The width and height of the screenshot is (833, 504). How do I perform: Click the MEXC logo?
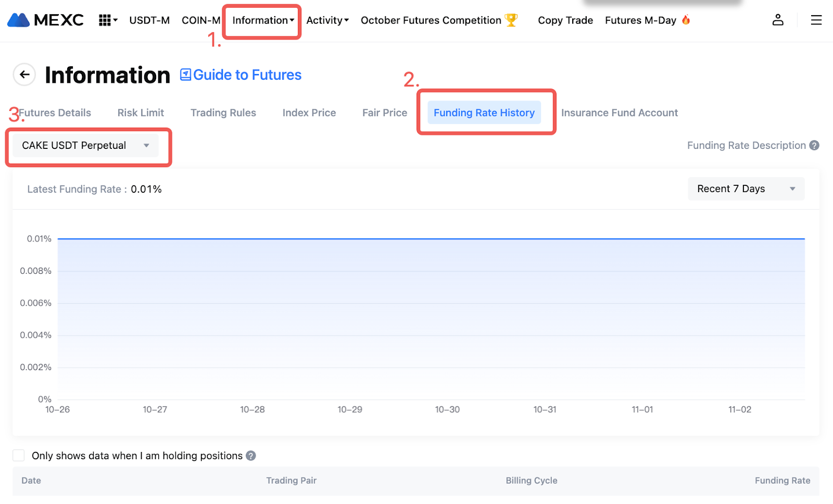(45, 20)
